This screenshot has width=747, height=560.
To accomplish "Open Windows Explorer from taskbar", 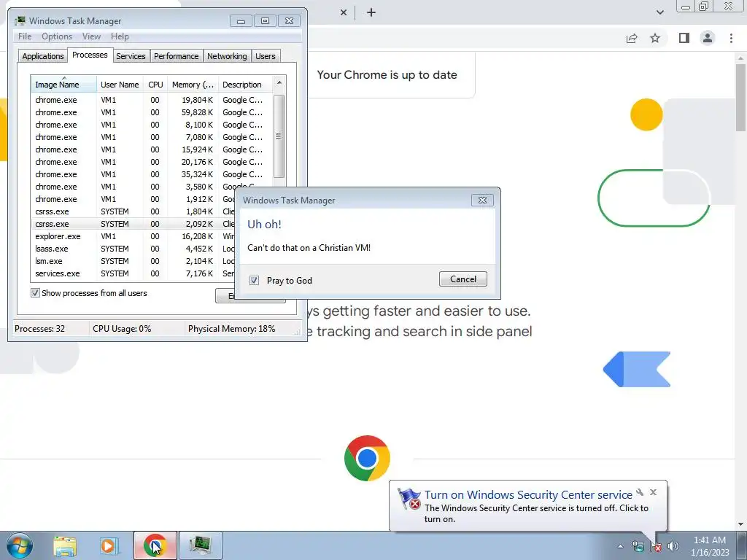I will [65, 545].
